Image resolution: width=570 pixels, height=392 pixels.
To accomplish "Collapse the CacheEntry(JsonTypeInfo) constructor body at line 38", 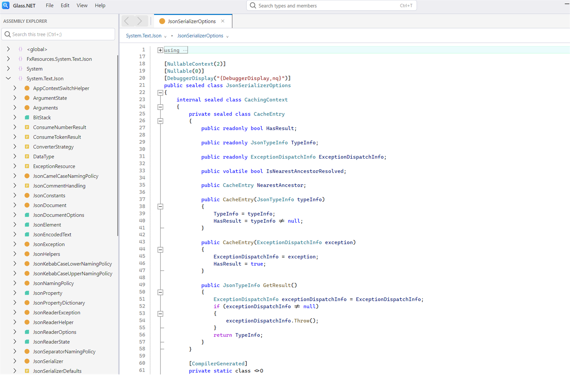I will [x=160, y=207].
